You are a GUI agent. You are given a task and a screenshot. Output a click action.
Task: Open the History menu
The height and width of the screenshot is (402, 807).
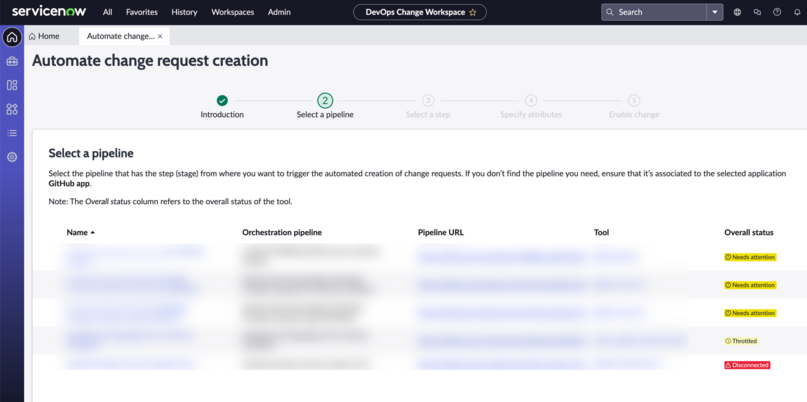(x=184, y=12)
